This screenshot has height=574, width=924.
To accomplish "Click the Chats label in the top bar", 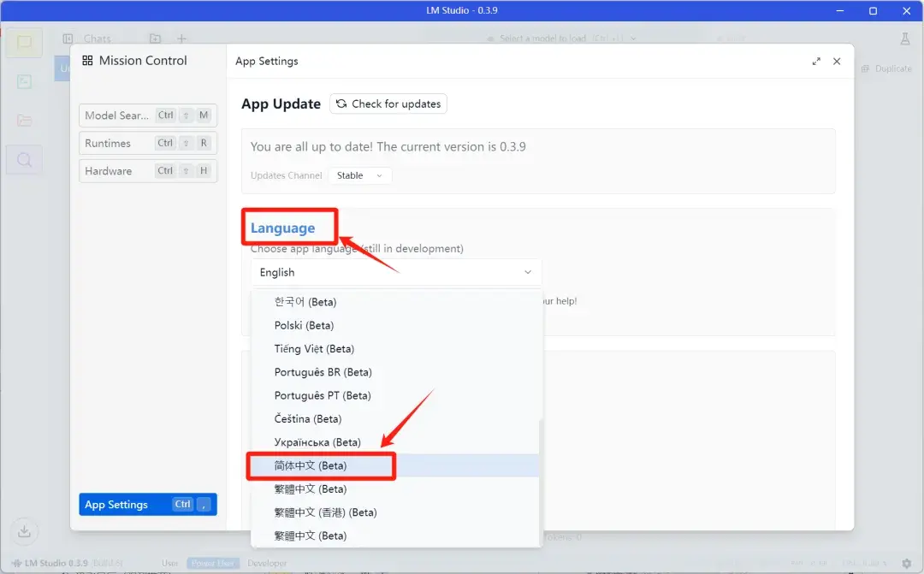I will pyautogui.click(x=98, y=38).
